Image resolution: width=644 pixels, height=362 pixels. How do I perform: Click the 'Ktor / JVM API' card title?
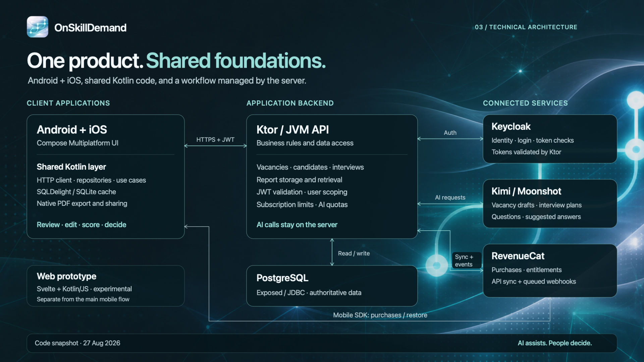point(292,130)
